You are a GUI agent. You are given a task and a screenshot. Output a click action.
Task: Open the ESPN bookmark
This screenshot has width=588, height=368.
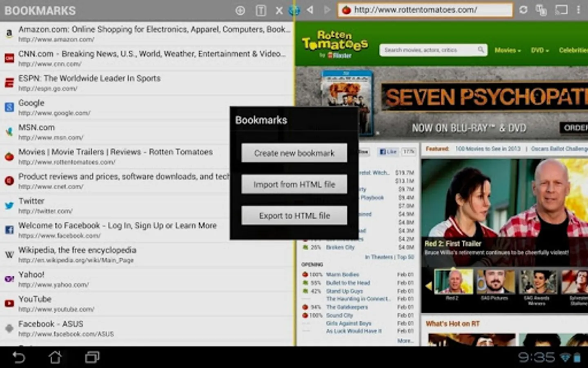coord(147,83)
